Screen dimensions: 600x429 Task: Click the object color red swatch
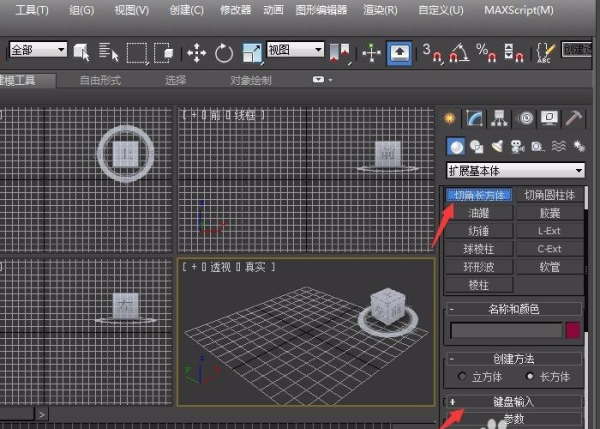(573, 330)
